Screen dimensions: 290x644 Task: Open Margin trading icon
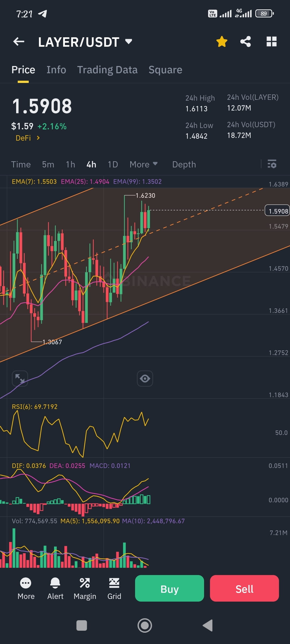[x=85, y=583]
